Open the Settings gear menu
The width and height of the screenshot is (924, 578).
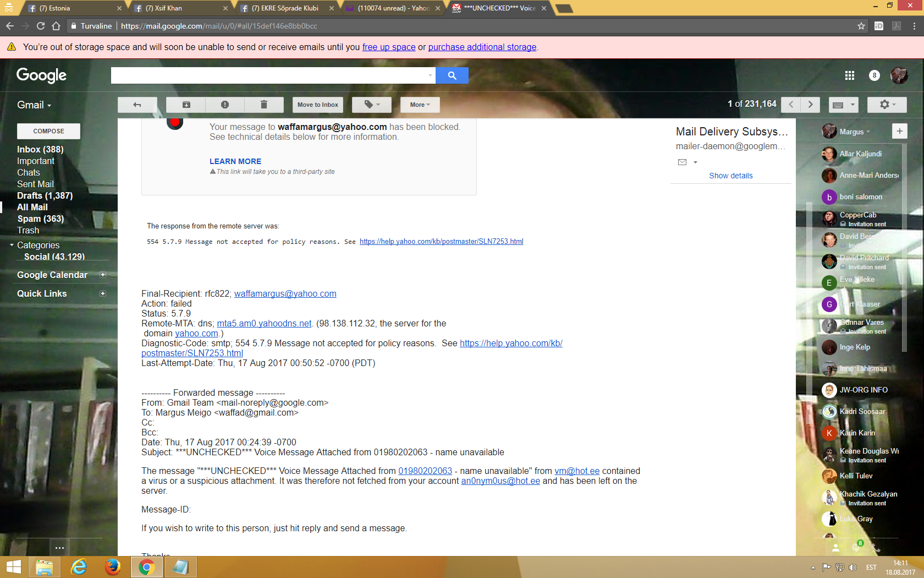pos(887,105)
